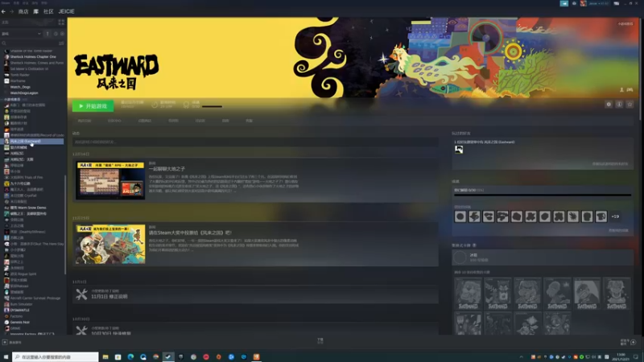Open friends and chat at bottom right
Screen dimensions: 644x362
pyautogui.click(x=629, y=342)
